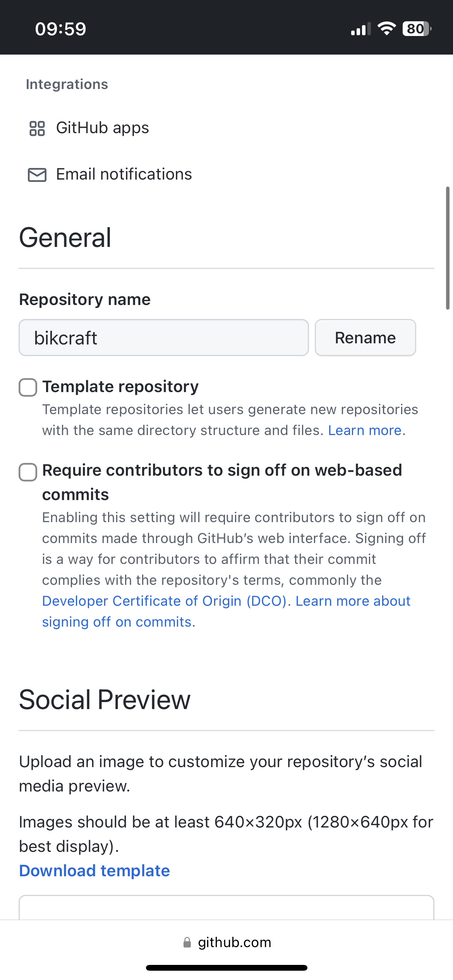Click the lock icon beside github.com
The image size is (453, 980).
[187, 942]
